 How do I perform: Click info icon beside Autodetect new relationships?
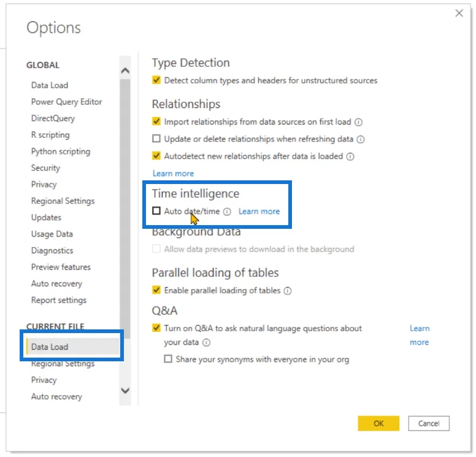pos(350,156)
